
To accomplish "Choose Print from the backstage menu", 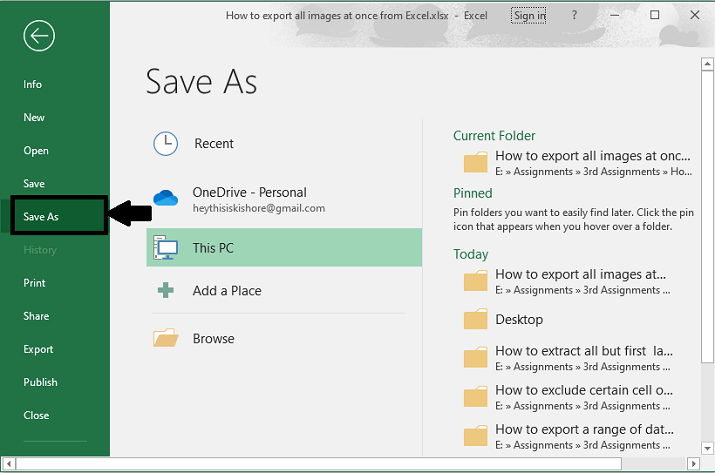I will [35, 283].
